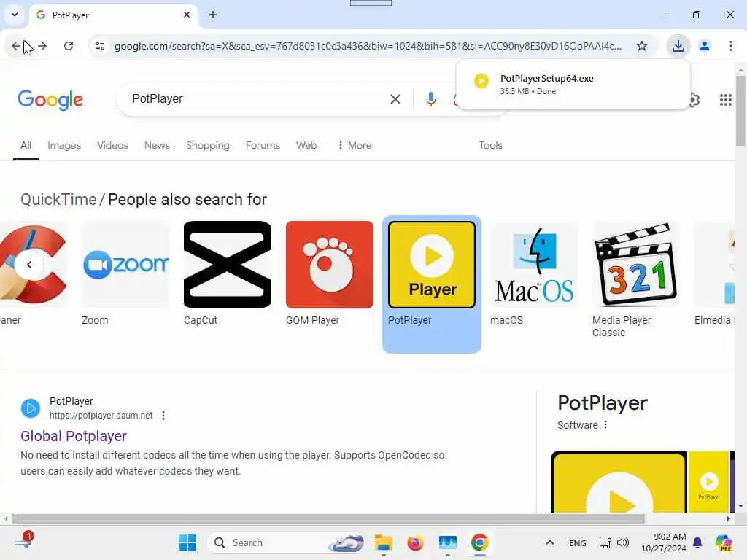The width and height of the screenshot is (747, 560).
Task: Expand the tab search dropdown
Action: click(15, 15)
